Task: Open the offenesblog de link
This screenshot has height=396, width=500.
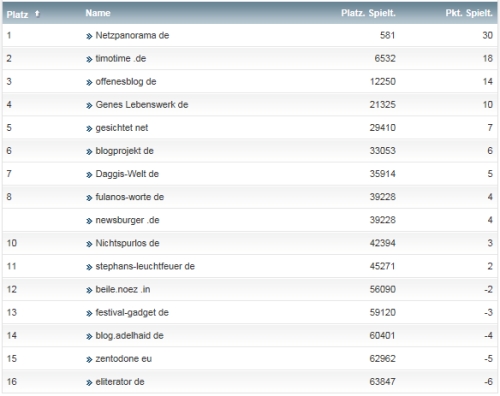Action: [x=126, y=82]
